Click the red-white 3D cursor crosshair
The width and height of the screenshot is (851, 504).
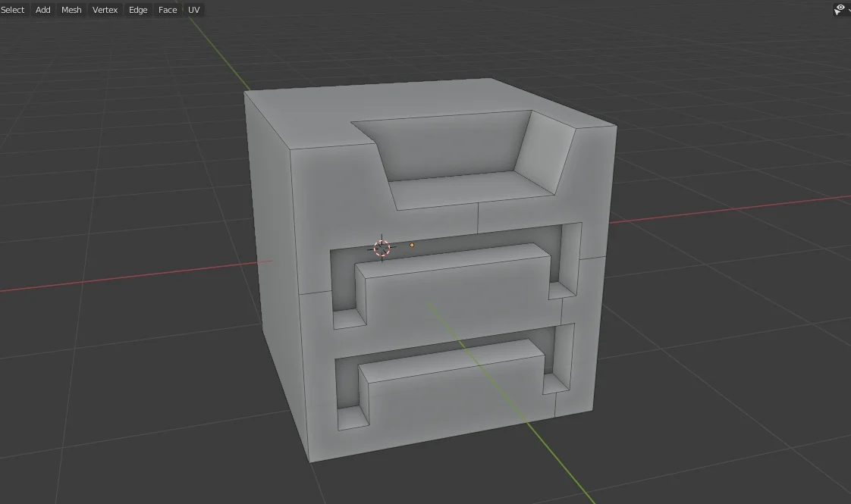tap(382, 248)
